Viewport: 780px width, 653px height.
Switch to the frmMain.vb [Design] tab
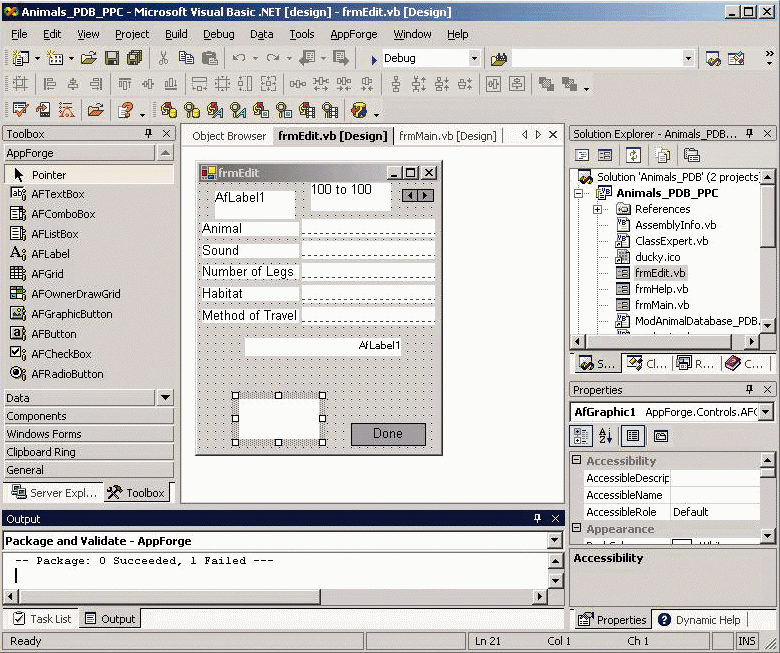447,136
